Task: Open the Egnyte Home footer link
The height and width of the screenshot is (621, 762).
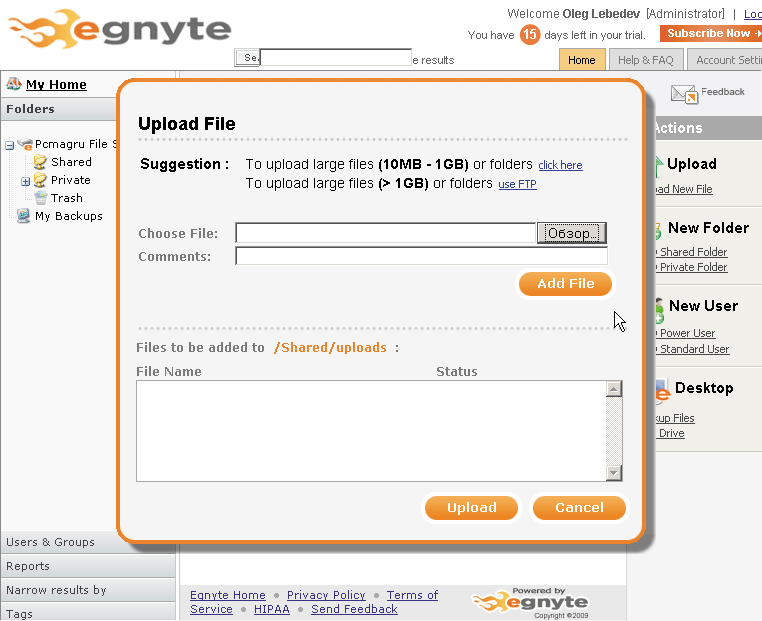Action: [x=228, y=595]
